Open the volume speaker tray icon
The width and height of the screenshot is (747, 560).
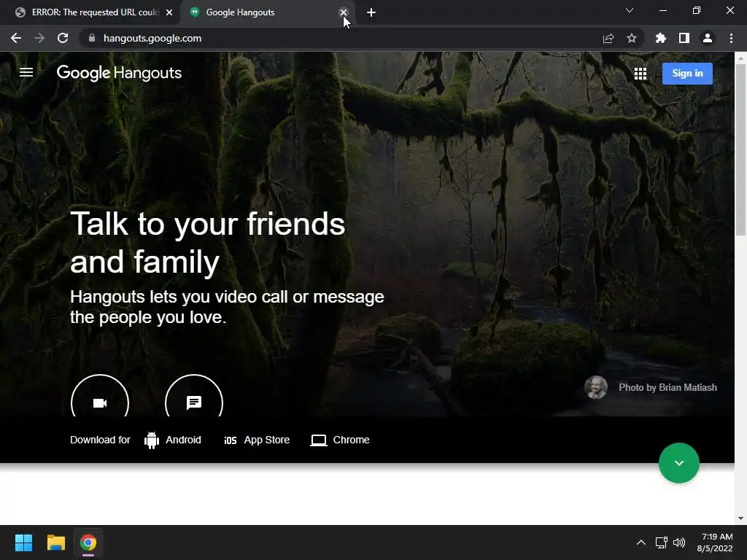679,542
